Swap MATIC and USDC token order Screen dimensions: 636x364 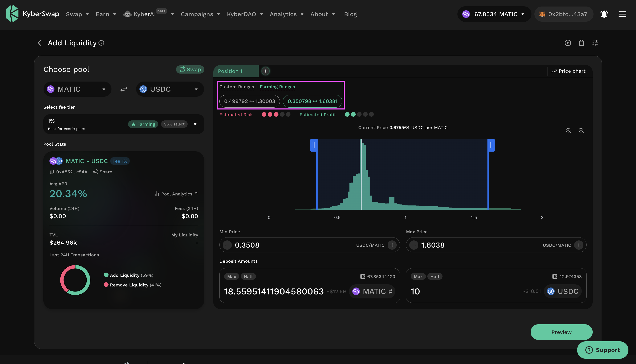124,89
